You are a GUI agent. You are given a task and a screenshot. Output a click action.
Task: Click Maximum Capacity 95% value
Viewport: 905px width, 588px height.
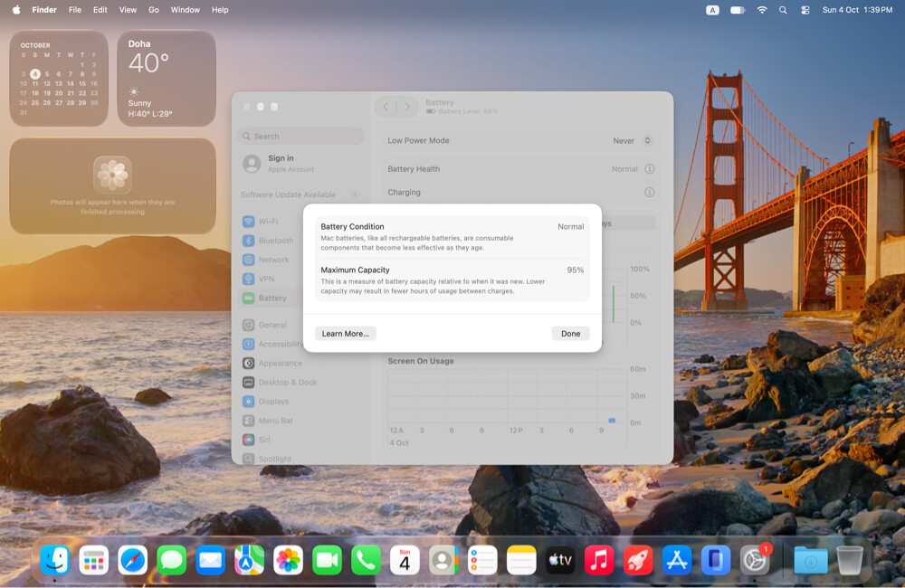(x=575, y=270)
